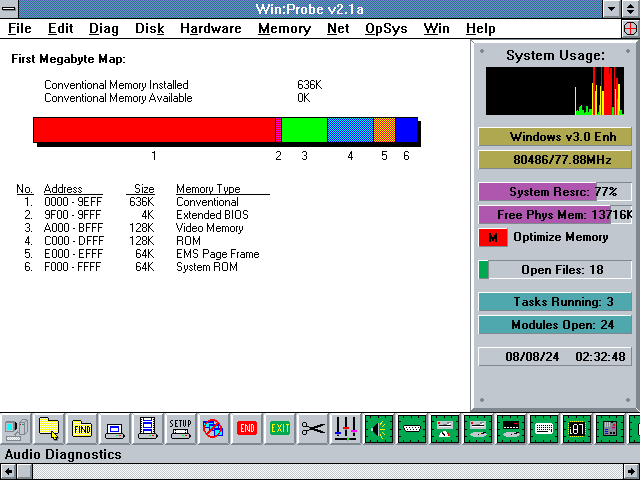Click the Windows v3.0 Enh button
The image size is (640, 480).
(555, 137)
